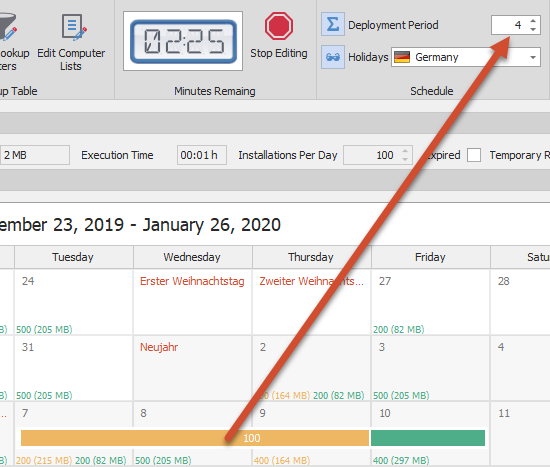Viewport: 550px width, 467px height.
Task: Click the 2 MB size field
Action: [x=35, y=155]
